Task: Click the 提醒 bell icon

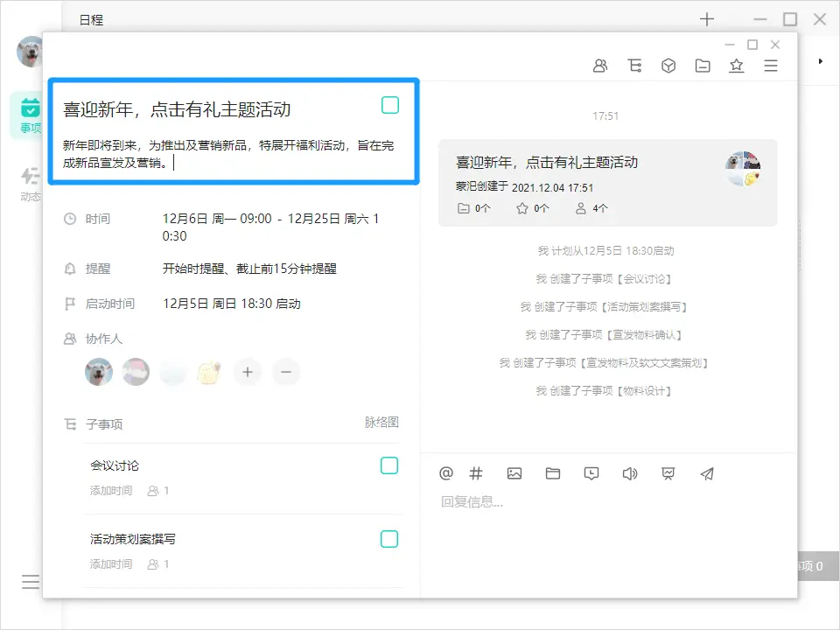Action: coord(70,269)
